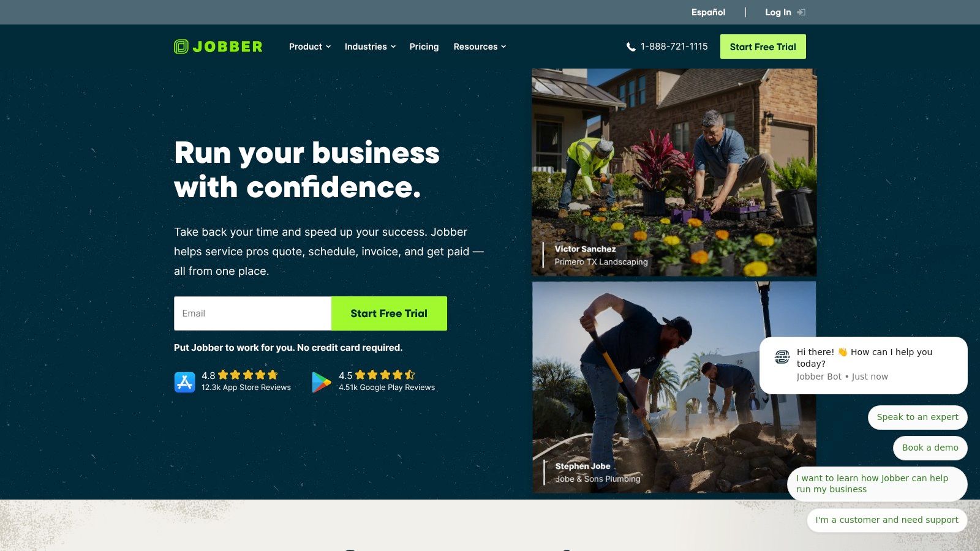Image resolution: width=980 pixels, height=551 pixels.
Task: Select I'm a customer and need support
Action: (x=887, y=520)
